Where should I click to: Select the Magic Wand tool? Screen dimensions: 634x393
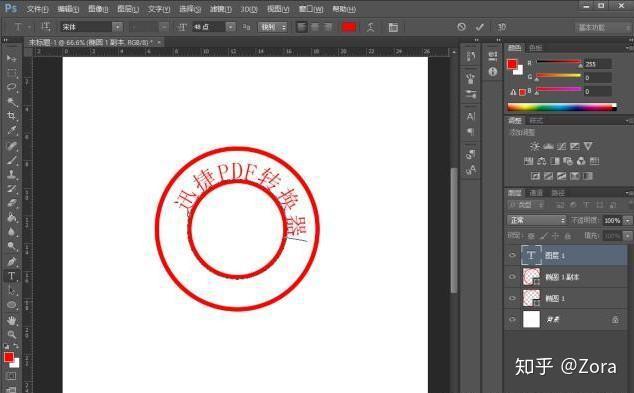[x=11, y=101]
